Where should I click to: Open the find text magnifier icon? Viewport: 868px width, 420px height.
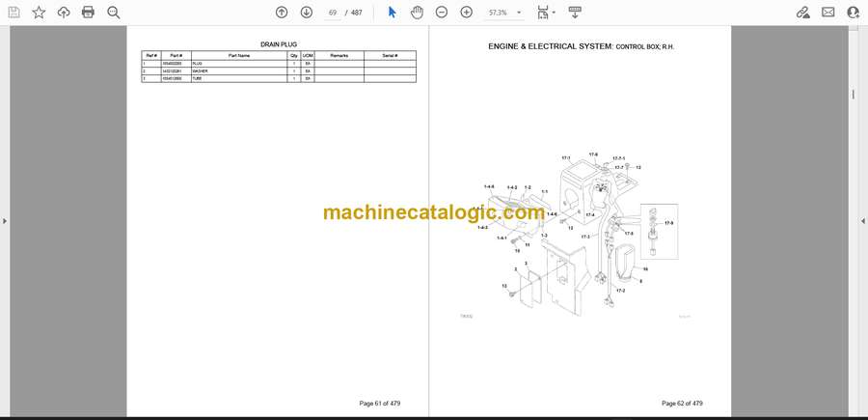114,13
